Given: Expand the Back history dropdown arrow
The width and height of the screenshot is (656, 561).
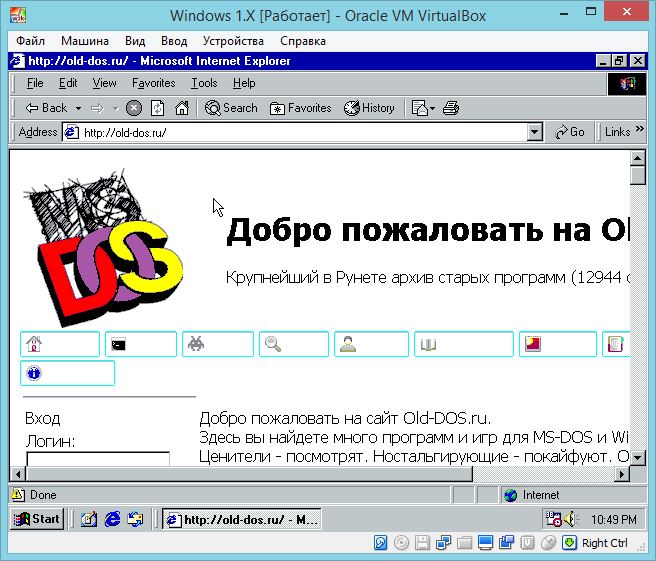Looking at the screenshot, I should 78,109.
